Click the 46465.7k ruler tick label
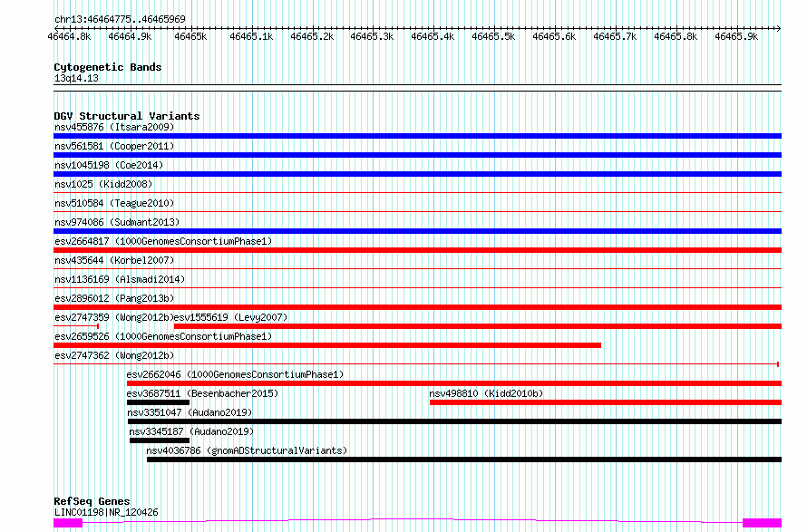807x532 pixels. tap(615, 36)
